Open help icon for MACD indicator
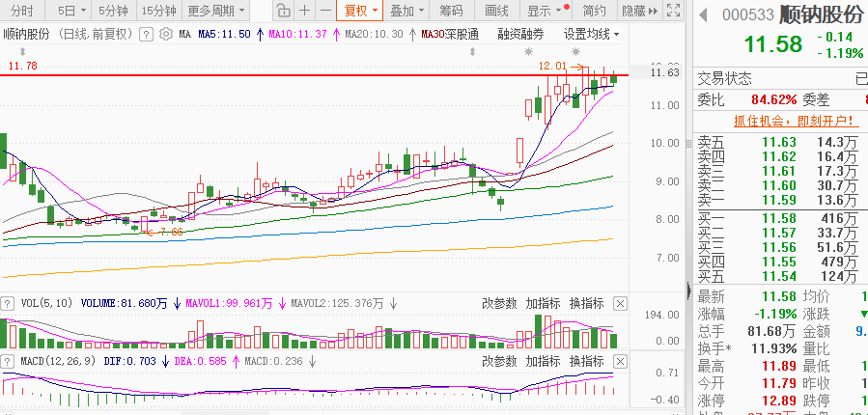This screenshot has width=868, height=415. pyautogui.click(x=7, y=362)
